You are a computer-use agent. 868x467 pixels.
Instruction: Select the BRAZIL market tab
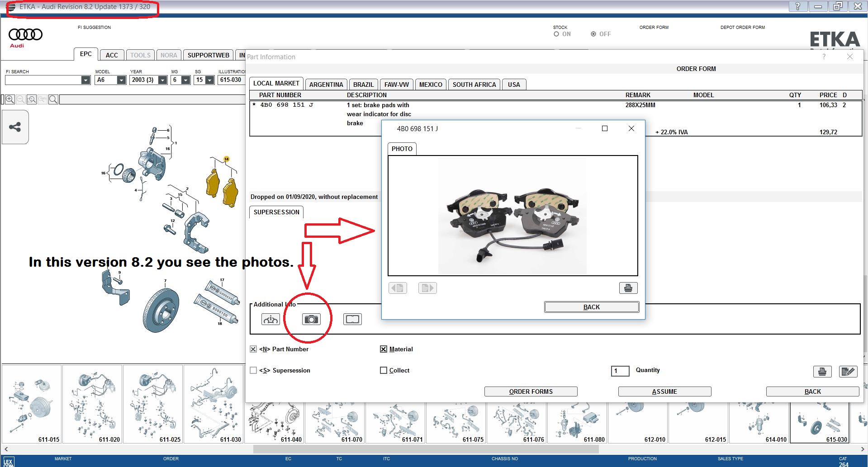point(364,85)
